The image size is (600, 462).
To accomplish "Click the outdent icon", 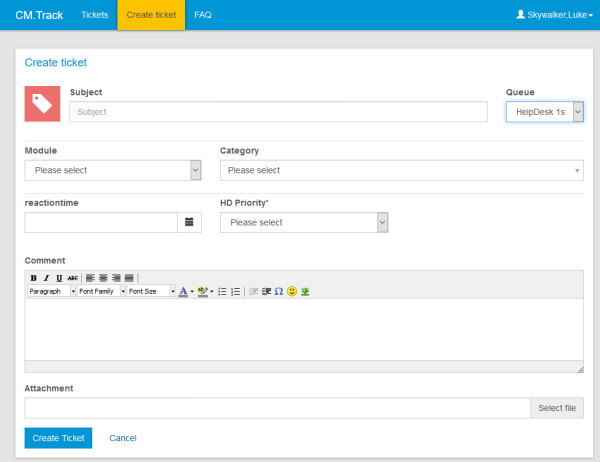I will pyautogui.click(x=253, y=292).
